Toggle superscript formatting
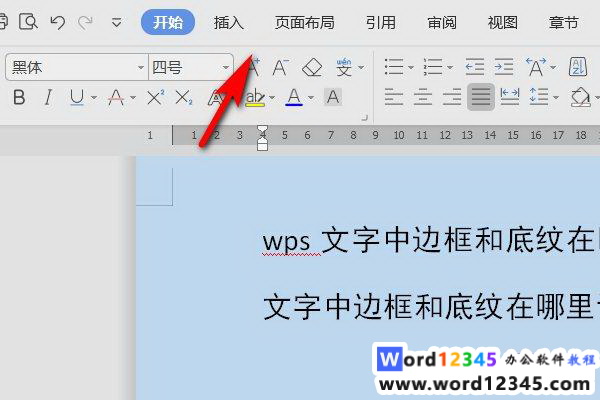The width and height of the screenshot is (600, 400). pyautogui.click(x=155, y=97)
